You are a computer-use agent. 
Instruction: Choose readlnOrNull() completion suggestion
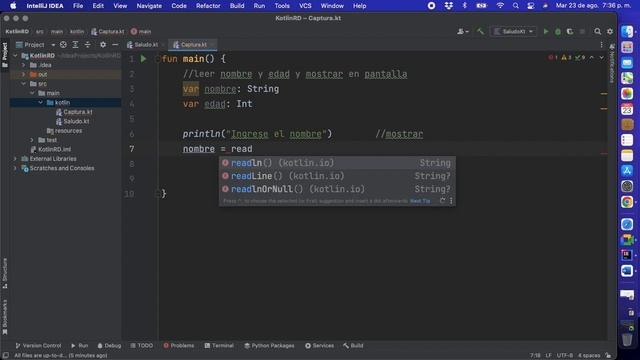point(337,189)
